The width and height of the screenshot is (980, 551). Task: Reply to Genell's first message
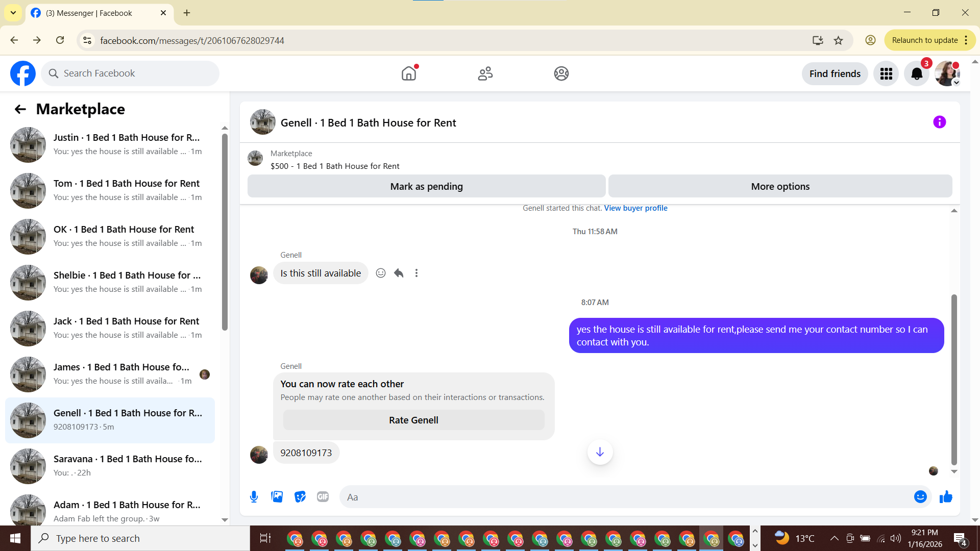tap(399, 273)
